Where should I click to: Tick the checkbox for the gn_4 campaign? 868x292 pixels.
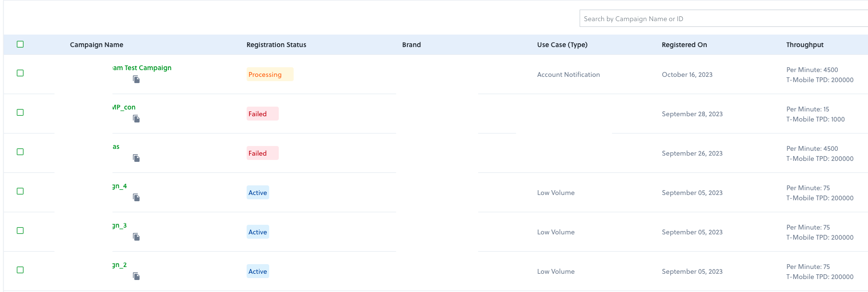20,191
